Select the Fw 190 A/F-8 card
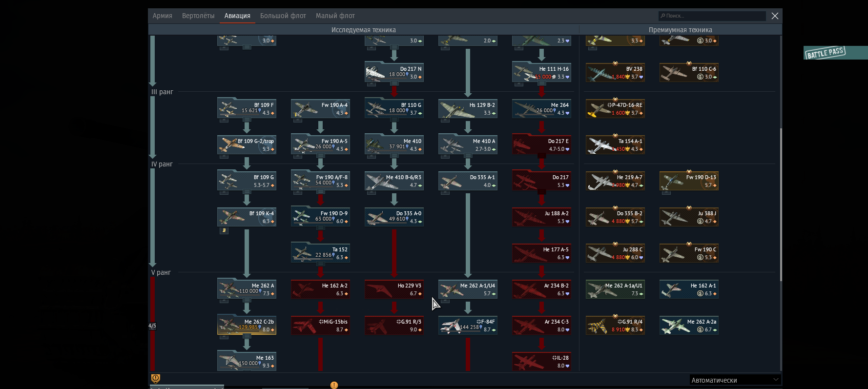 (x=320, y=181)
